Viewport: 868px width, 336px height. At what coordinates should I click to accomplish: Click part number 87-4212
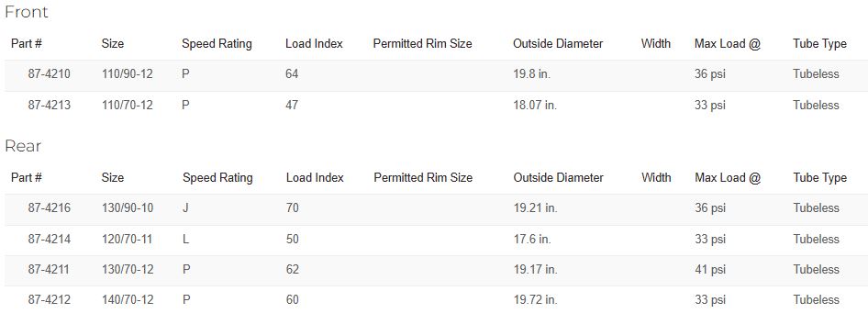click(50, 300)
